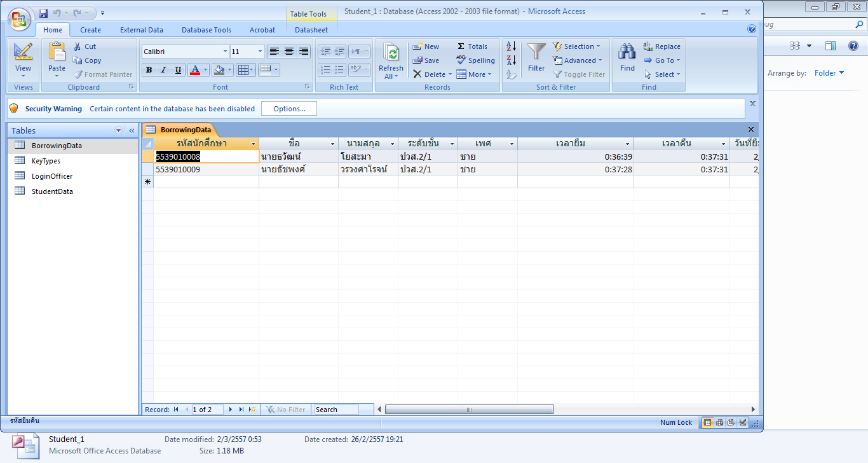Open font size 11 dropdown
Viewport: 868px width, 463px height.
(x=261, y=52)
